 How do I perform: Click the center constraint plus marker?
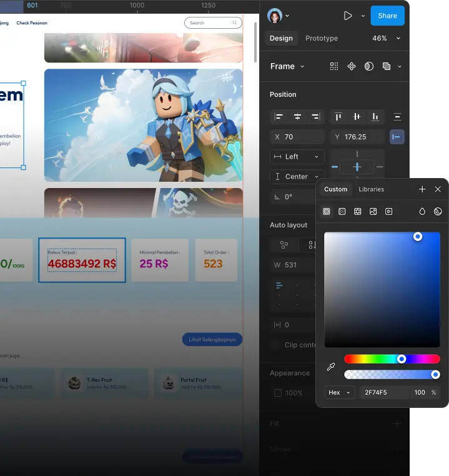coord(357,167)
